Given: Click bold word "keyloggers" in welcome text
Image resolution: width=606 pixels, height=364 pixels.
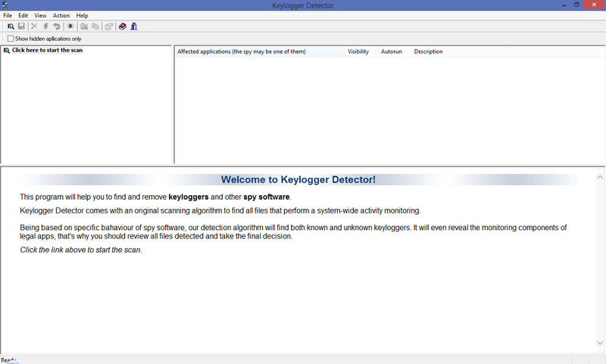Looking at the screenshot, I should (x=189, y=197).
